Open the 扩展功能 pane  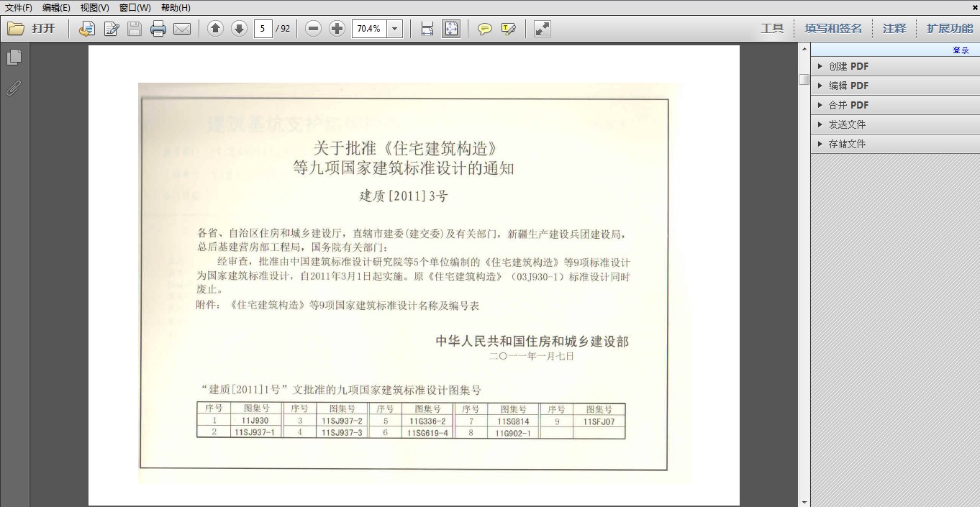click(950, 29)
